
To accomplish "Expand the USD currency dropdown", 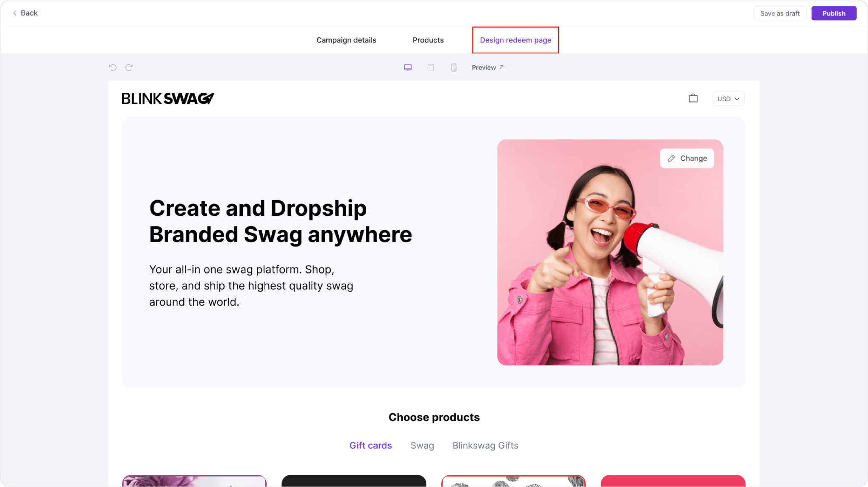I will [729, 98].
